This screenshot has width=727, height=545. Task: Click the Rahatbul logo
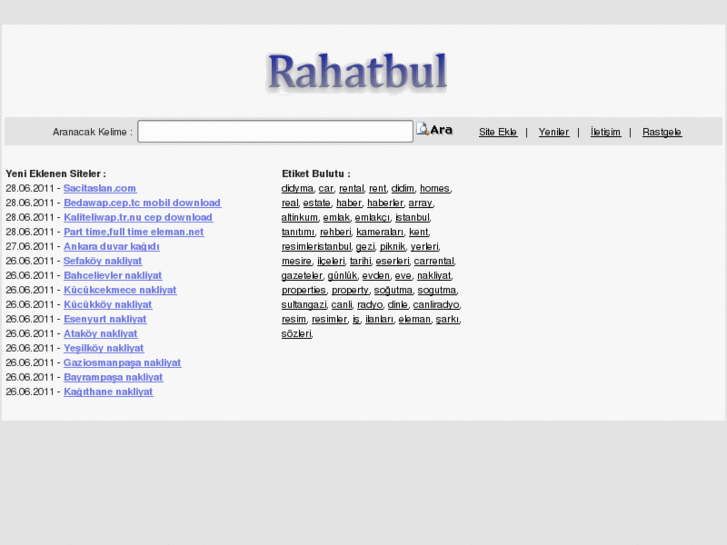pos(357,72)
